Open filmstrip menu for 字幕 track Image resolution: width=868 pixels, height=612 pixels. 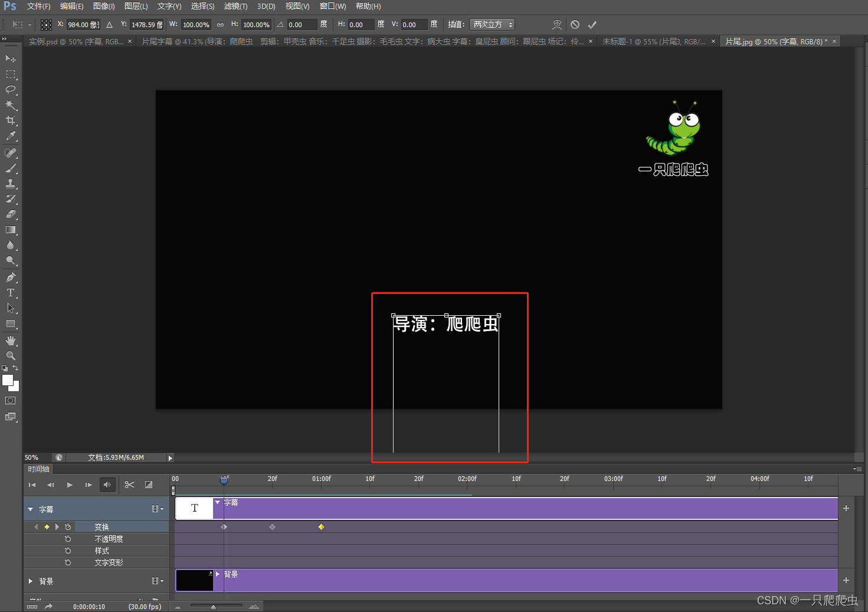[157, 509]
